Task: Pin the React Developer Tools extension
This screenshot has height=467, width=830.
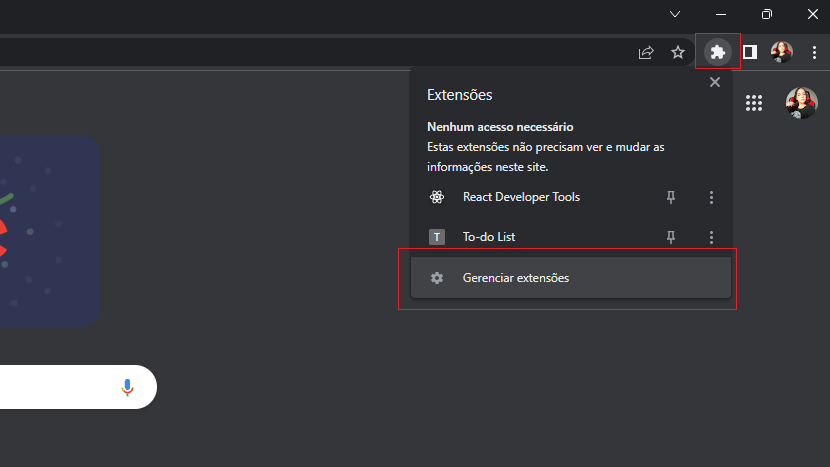Action: [x=671, y=197]
